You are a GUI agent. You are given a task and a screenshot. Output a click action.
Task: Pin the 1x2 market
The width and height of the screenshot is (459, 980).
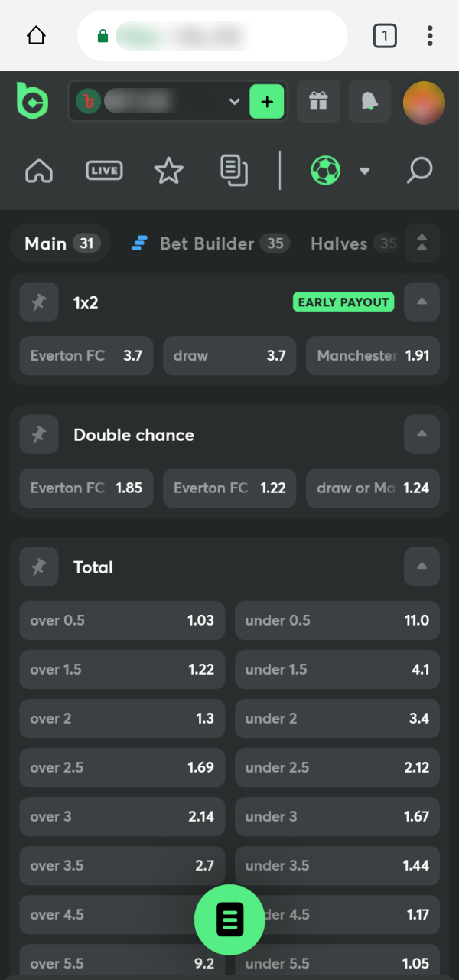[38, 302]
